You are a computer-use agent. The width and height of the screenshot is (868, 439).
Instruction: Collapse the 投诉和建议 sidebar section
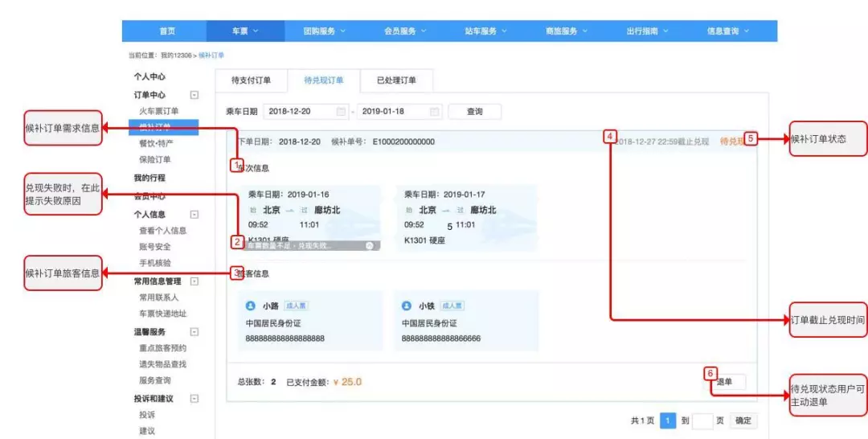pos(194,399)
